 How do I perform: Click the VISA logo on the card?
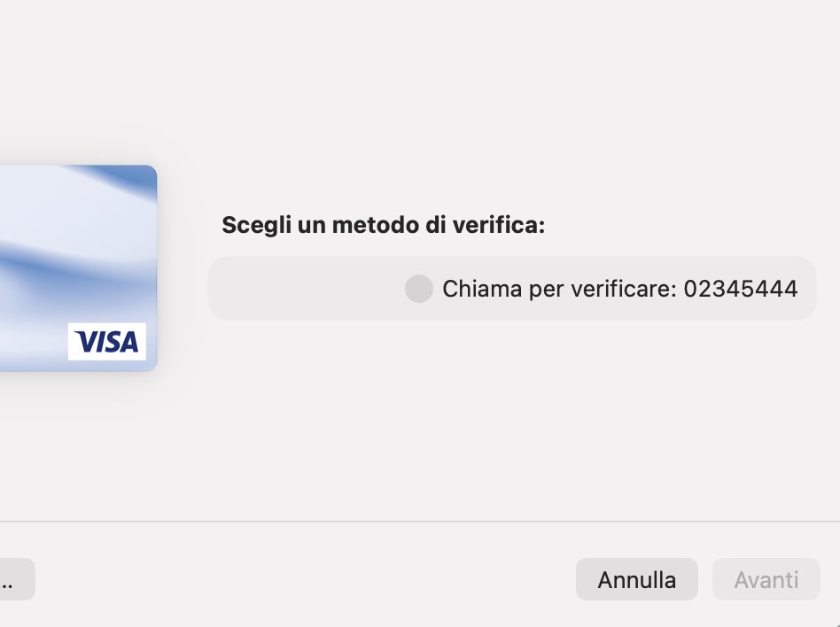pyautogui.click(x=107, y=342)
